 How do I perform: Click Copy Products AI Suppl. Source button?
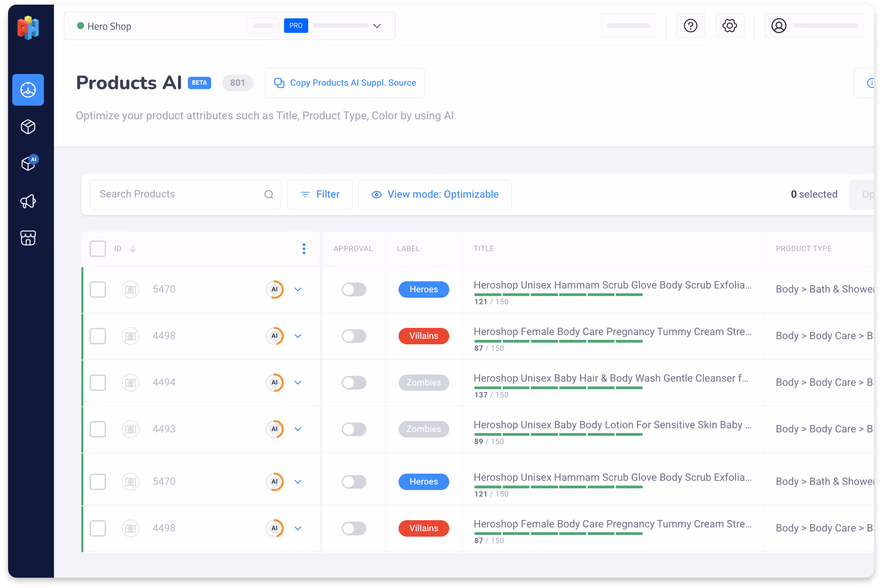345,83
